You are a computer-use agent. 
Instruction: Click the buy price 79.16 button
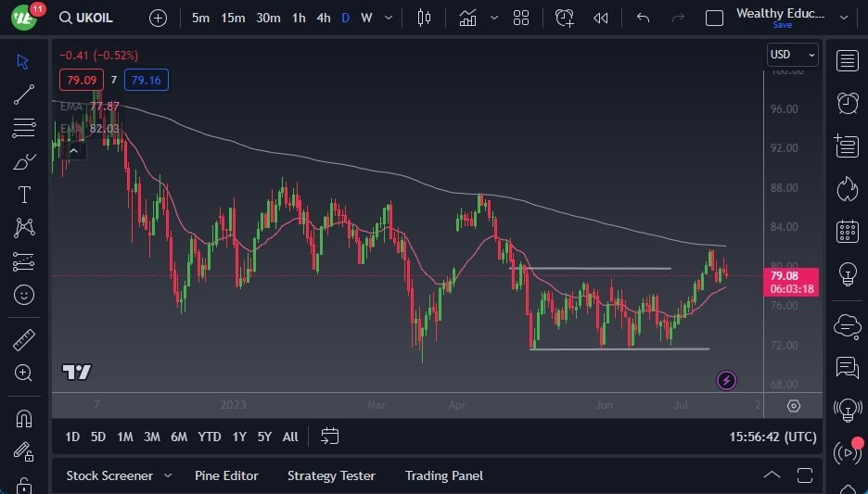pos(147,81)
